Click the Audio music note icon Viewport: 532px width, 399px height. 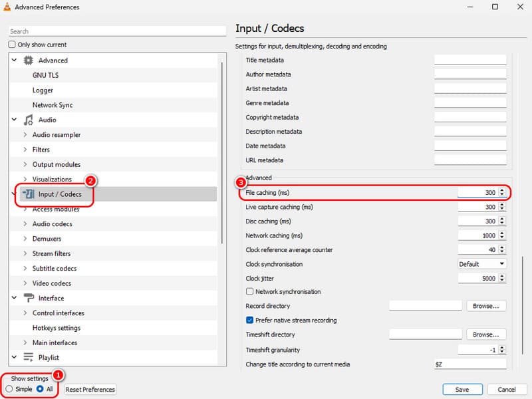pos(28,120)
